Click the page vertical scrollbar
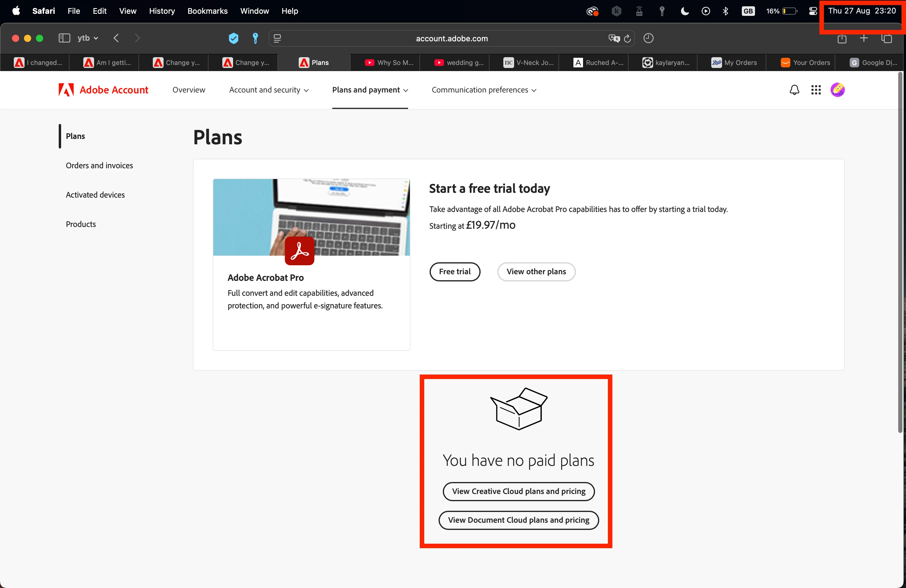The image size is (906, 588). pos(900,252)
